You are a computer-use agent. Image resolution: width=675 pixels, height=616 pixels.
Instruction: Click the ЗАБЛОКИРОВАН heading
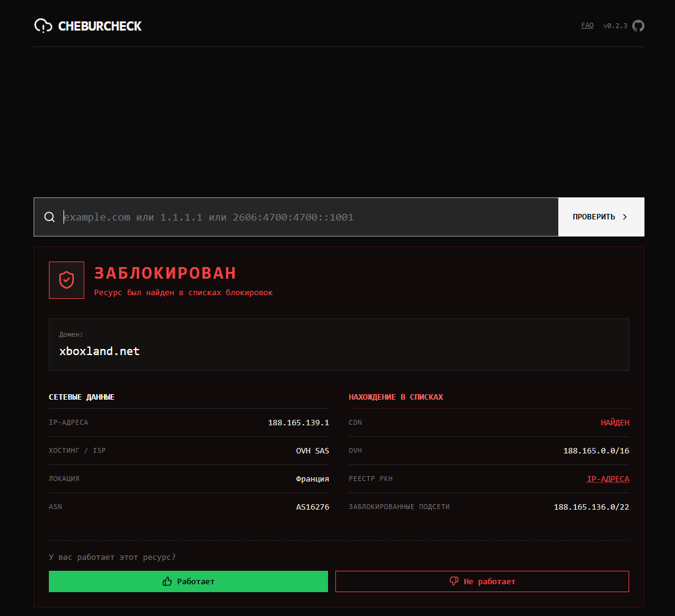(x=166, y=273)
